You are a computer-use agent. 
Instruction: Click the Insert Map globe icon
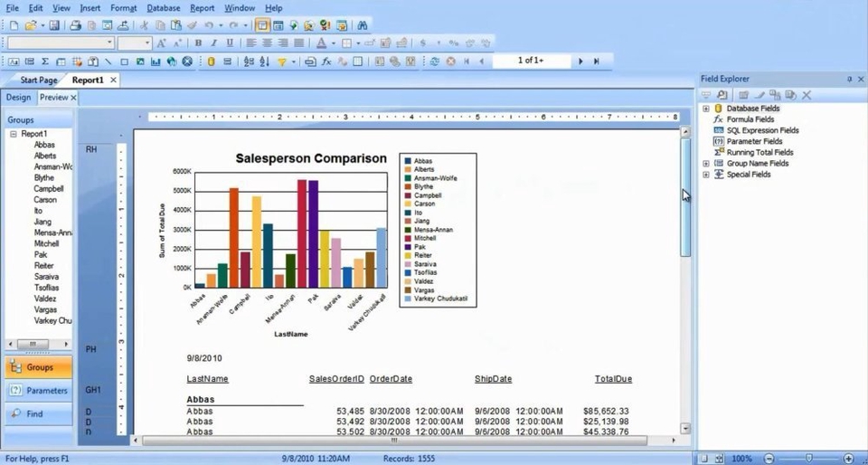pyautogui.click(x=172, y=62)
